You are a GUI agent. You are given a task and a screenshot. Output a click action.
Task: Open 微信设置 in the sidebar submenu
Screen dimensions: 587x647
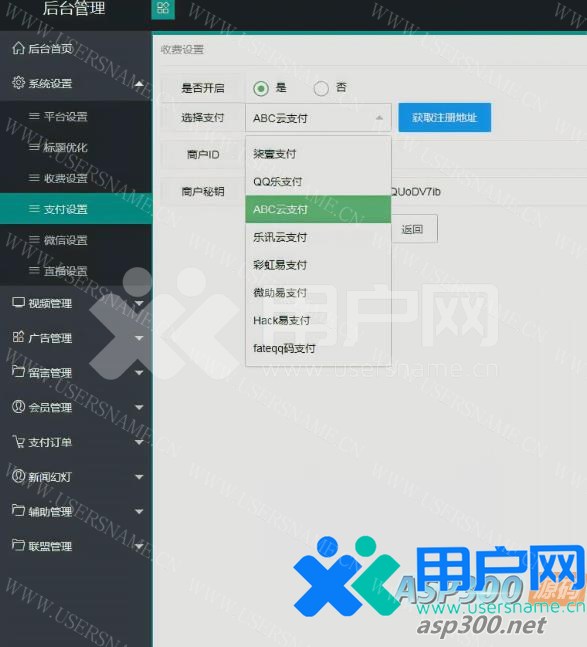[65, 240]
